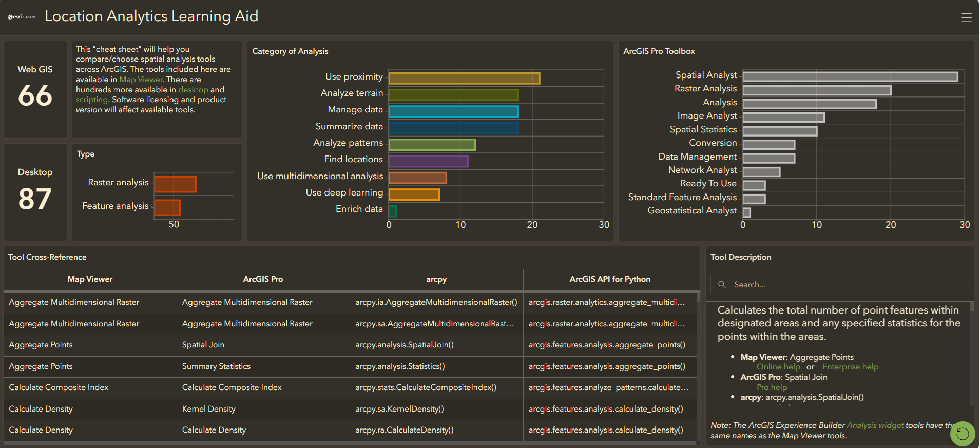Viewport: 980px width, 448px height.
Task: Select the Use deep learning bar
Action: (414, 194)
